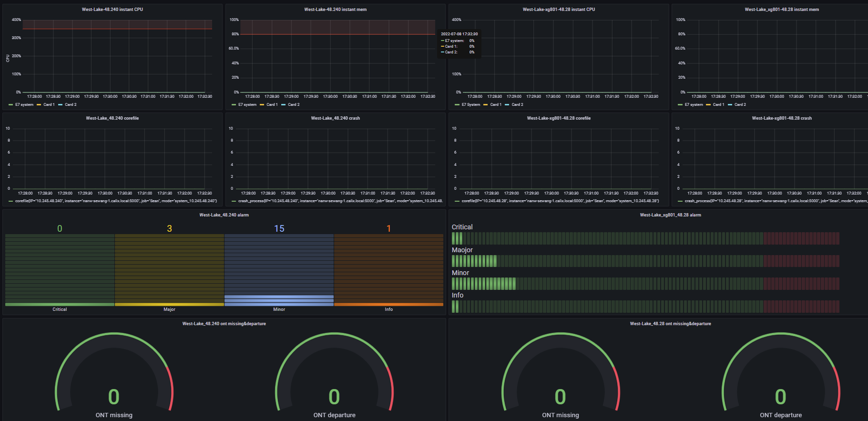The image size is (868, 421).
Task: Toggle corefile series legend for IP 10.245.48.240
Action: (x=116, y=201)
